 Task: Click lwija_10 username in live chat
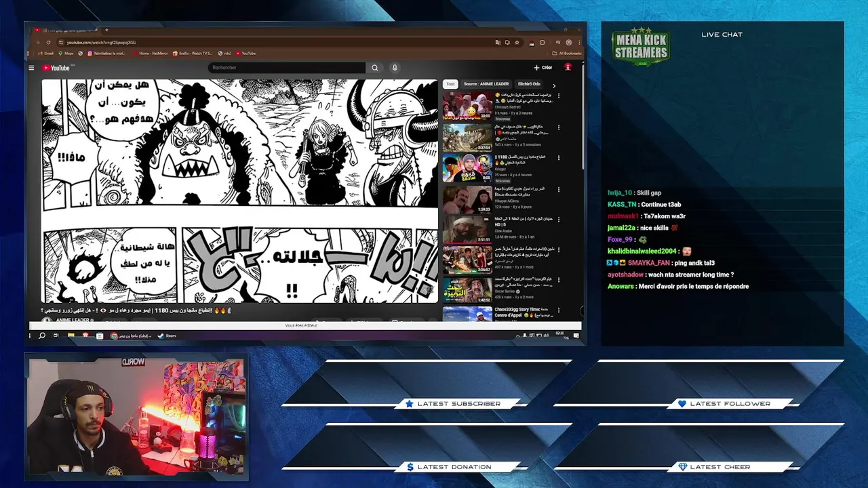coord(620,193)
